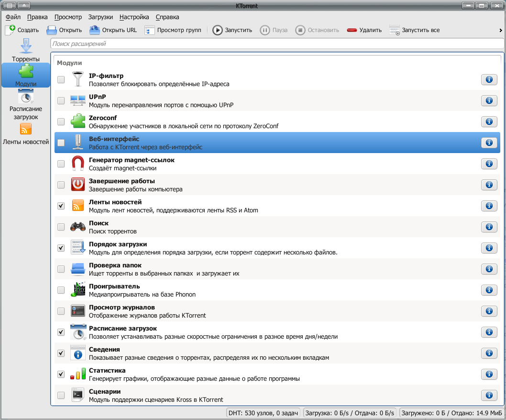Open info button for Ленты новостей module

click(489, 206)
